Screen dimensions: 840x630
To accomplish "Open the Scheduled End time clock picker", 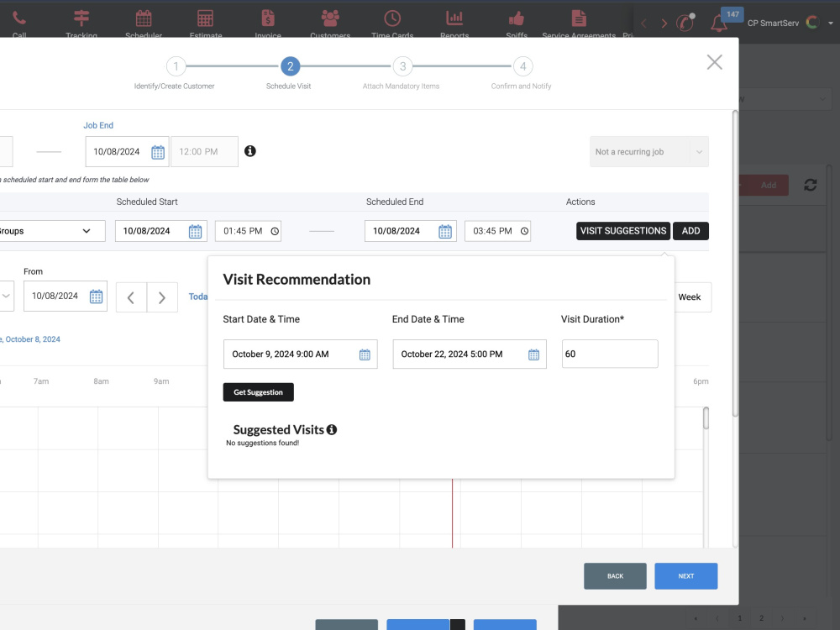I will click(524, 232).
